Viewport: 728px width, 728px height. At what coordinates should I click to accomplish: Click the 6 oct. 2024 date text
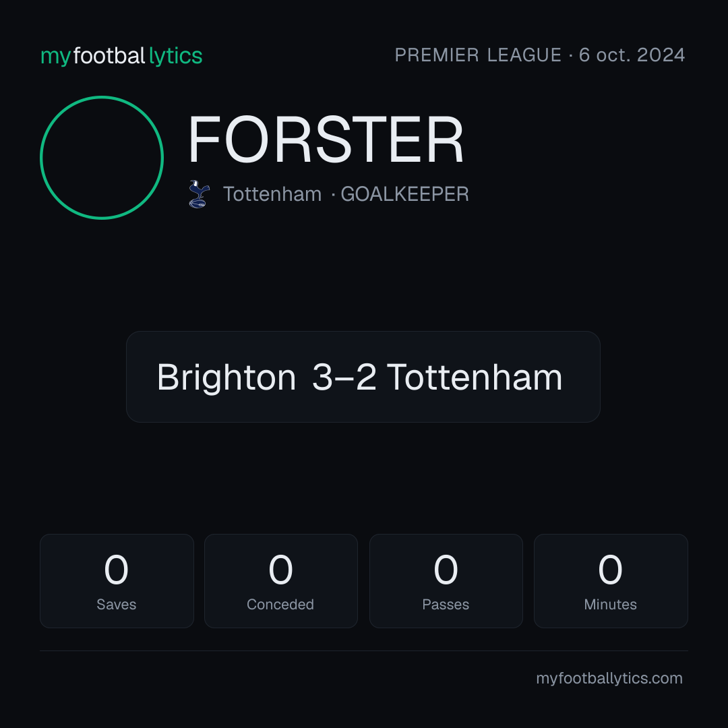tap(632, 55)
